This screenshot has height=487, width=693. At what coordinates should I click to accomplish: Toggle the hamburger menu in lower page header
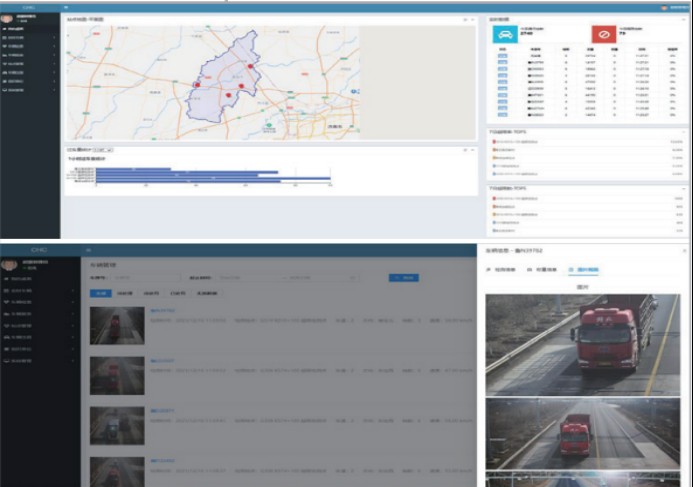tap(88, 249)
